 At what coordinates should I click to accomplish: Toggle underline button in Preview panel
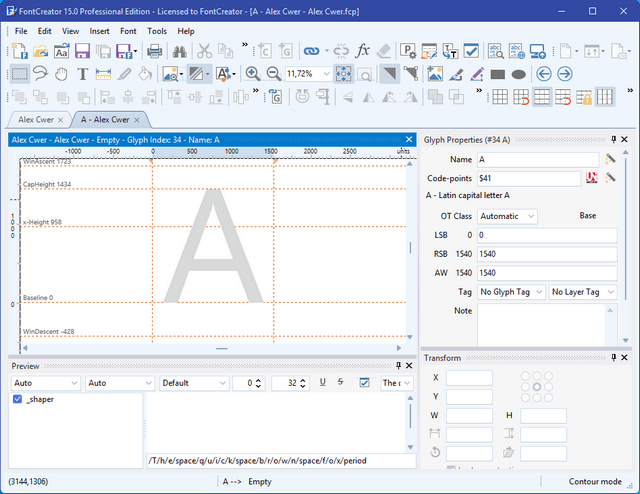[x=322, y=382]
